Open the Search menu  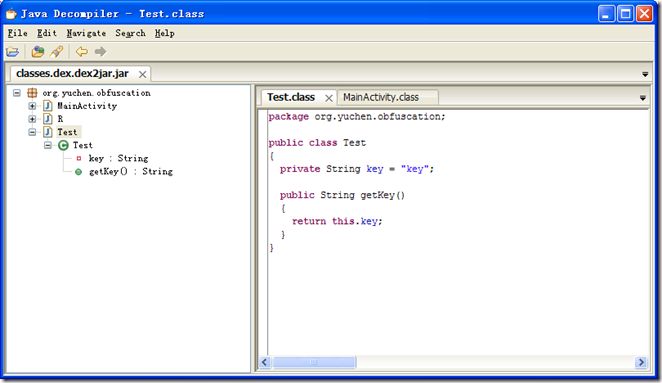pyautogui.click(x=130, y=33)
